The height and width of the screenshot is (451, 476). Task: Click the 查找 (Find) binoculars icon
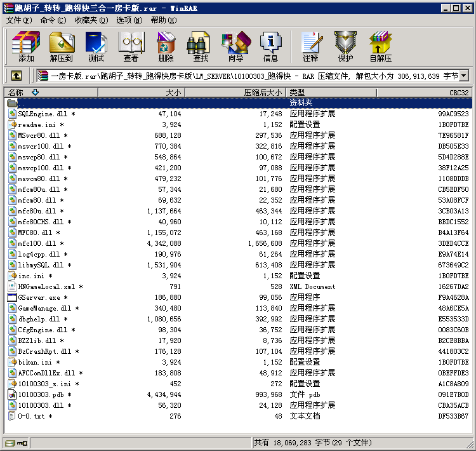(201, 46)
